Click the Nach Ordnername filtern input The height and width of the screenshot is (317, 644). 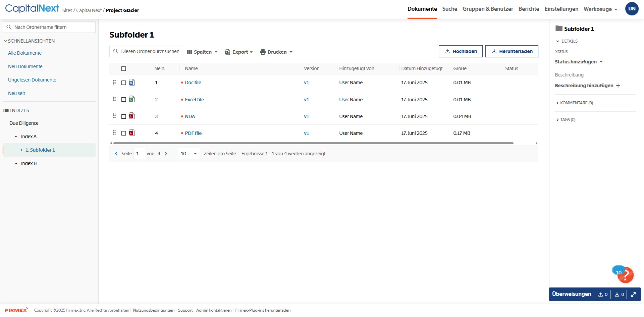point(49,27)
